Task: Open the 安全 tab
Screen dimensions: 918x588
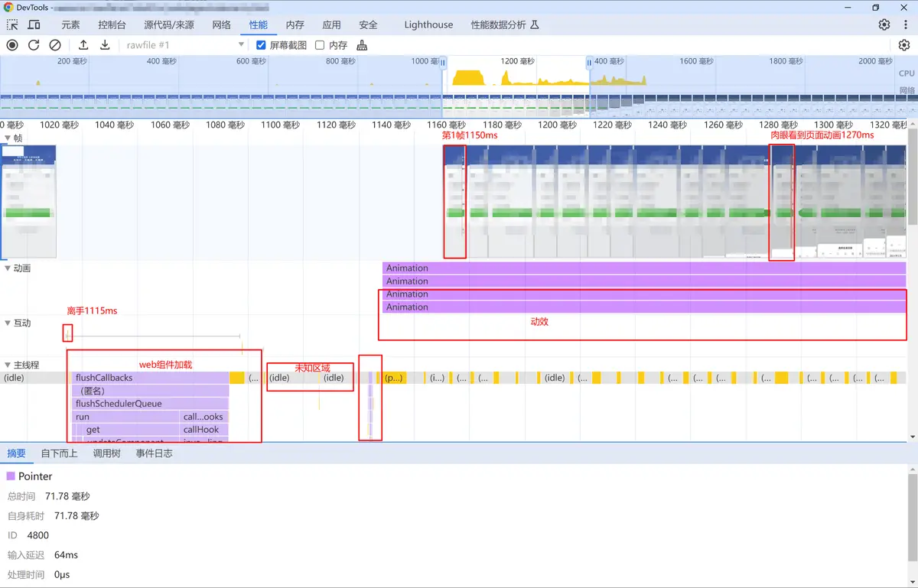Action: click(x=368, y=24)
